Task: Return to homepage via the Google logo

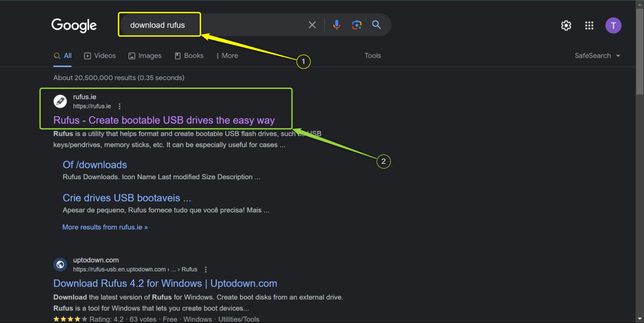Action: tap(74, 26)
